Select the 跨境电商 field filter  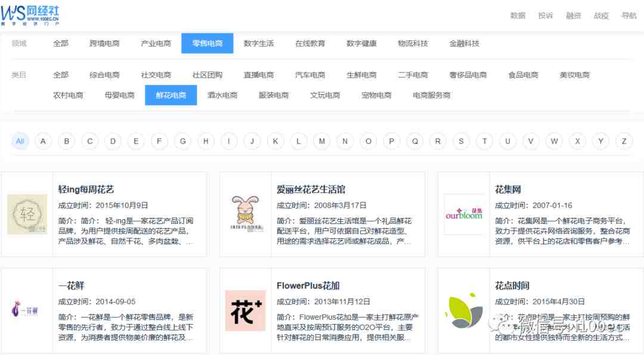[x=104, y=43]
